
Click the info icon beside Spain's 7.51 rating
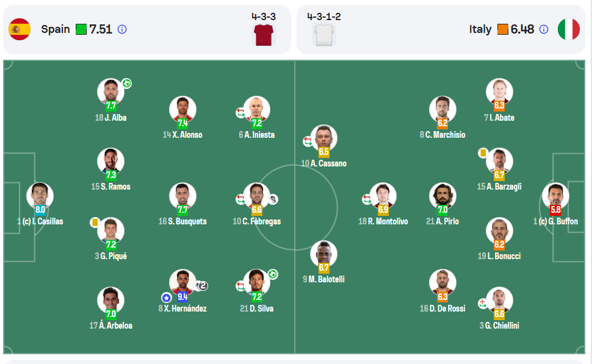[x=122, y=29]
